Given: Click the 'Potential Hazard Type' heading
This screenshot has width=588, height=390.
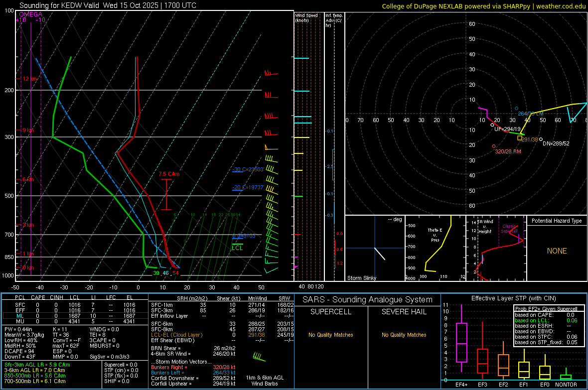Looking at the screenshot, I should click(557, 221).
